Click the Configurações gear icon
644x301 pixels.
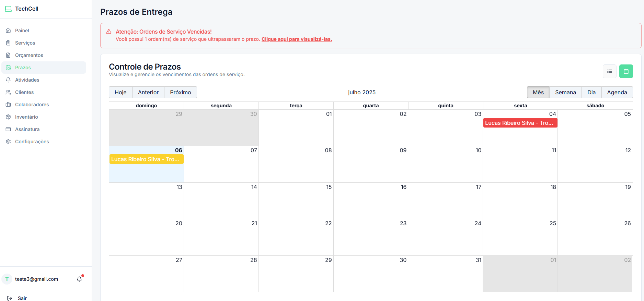8,142
